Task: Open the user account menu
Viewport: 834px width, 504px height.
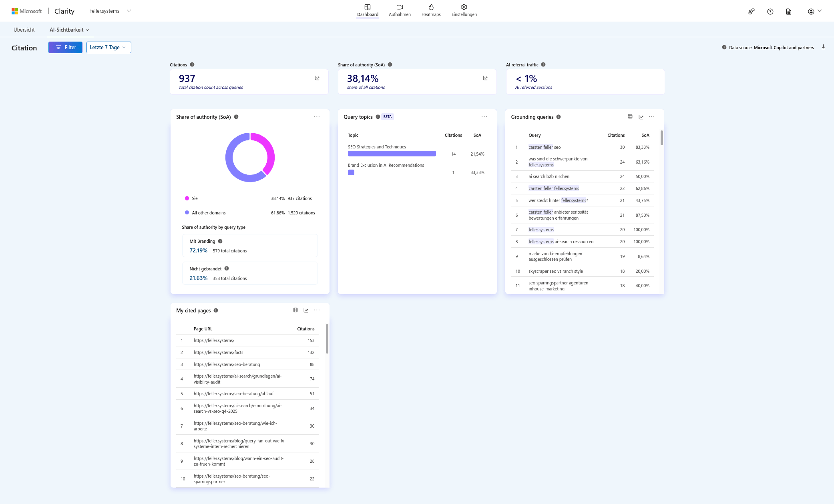Action: pos(814,11)
